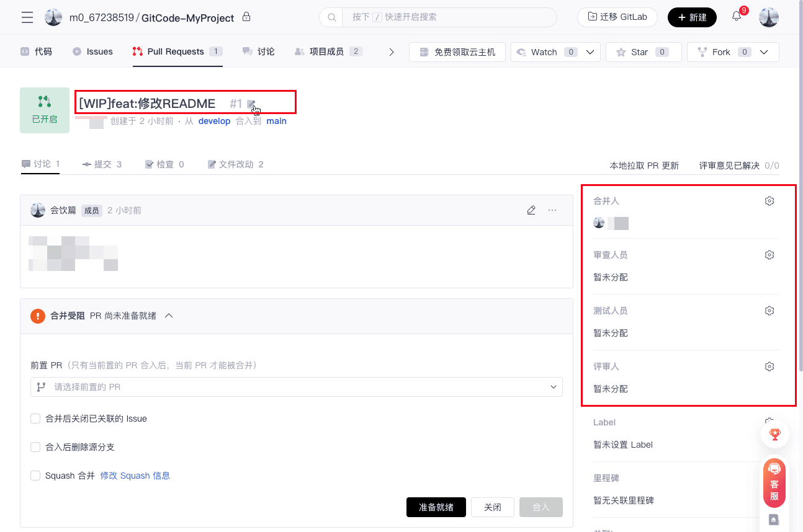Open settings gear for 测试人员

coord(769,311)
